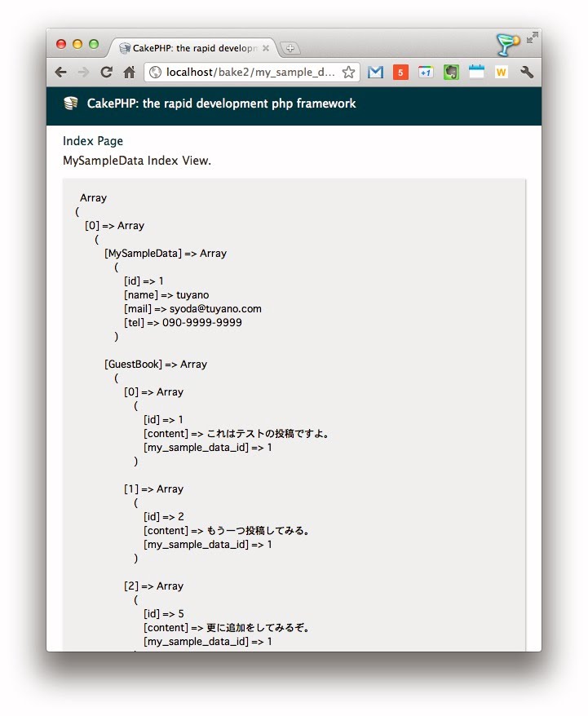This screenshot has height=716, width=588.
Task: Open the wrench settings menu
Action: tap(527, 73)
